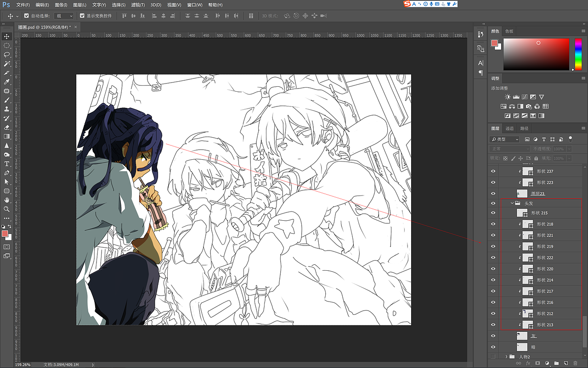Hide layer 形状 213
Screen dimensions: 588x368
[x=493, y=325]
